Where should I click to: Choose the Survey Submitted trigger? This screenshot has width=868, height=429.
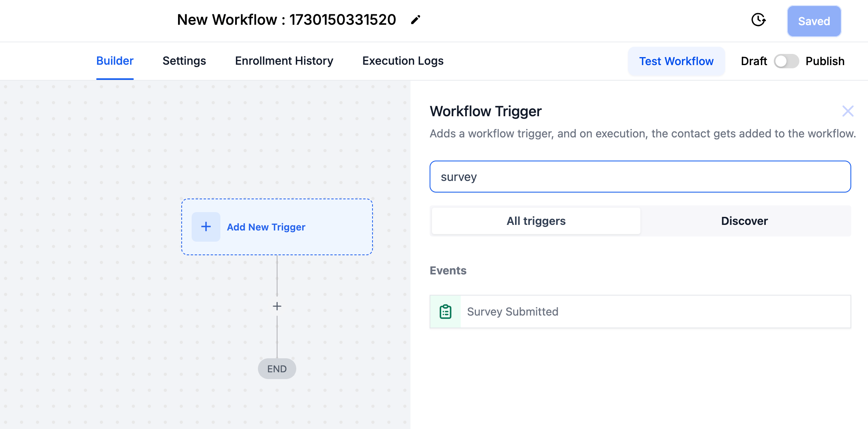point(513,312)
